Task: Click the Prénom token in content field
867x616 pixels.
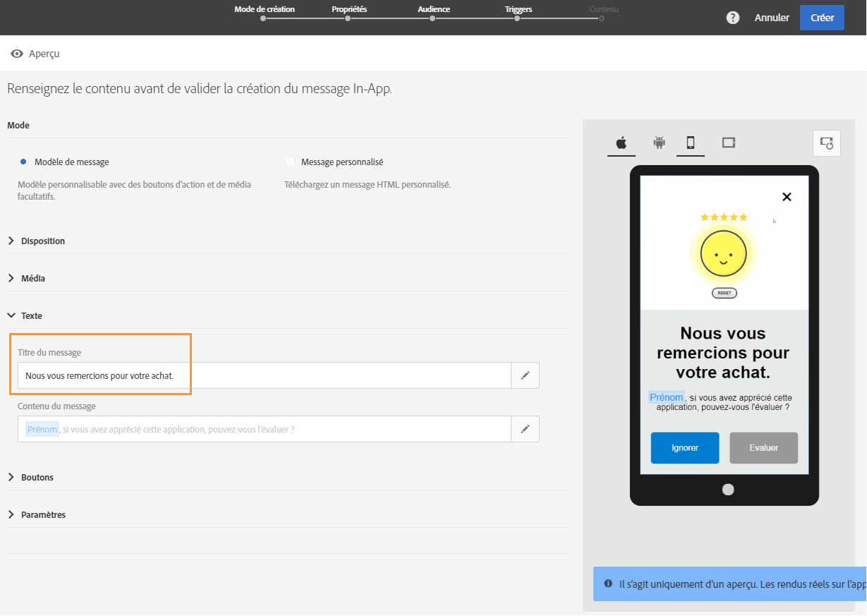Action: pos(42,429)
